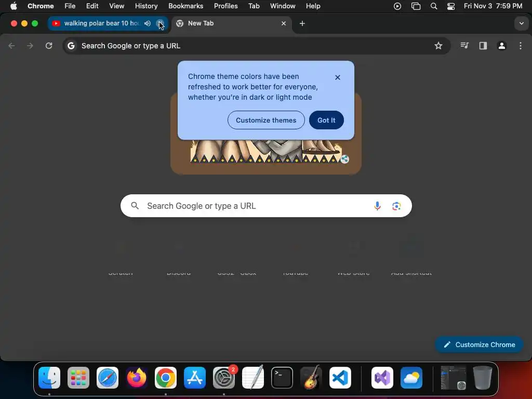The image size is (532, 399).
Task: Toggle the side panel icon
Action: [483, 46]
